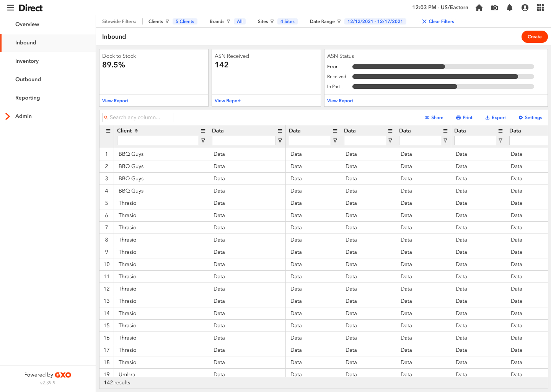
Task: Open table Settings gear
Action: [x=530, y=118]
